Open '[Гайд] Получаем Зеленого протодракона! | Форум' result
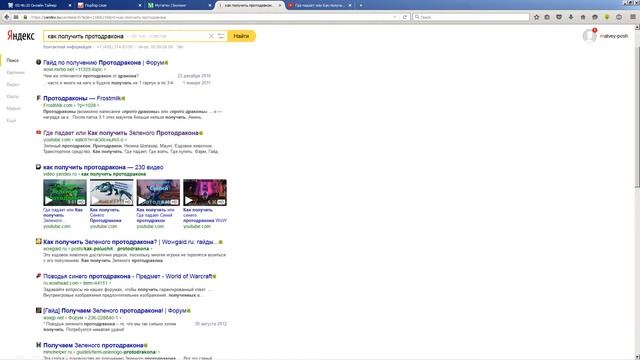Screen dimensions: 640x360 click(x=115, y=310)
